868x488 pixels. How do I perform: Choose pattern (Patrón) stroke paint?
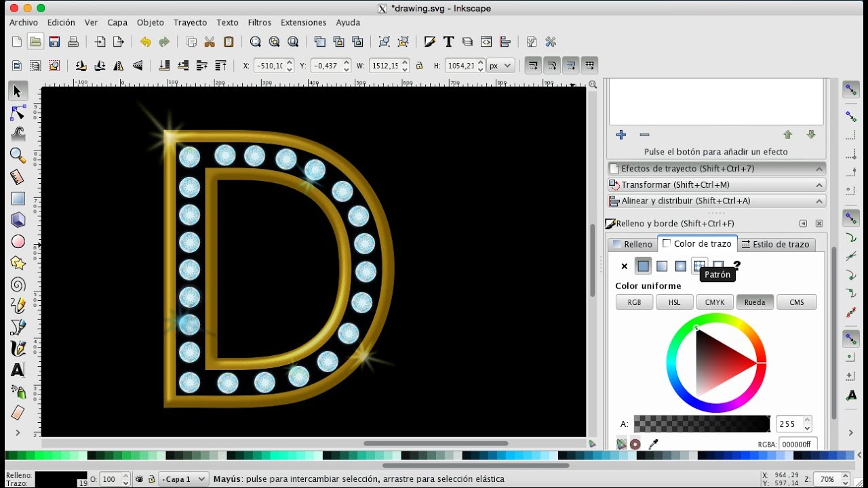pos(699,266)
